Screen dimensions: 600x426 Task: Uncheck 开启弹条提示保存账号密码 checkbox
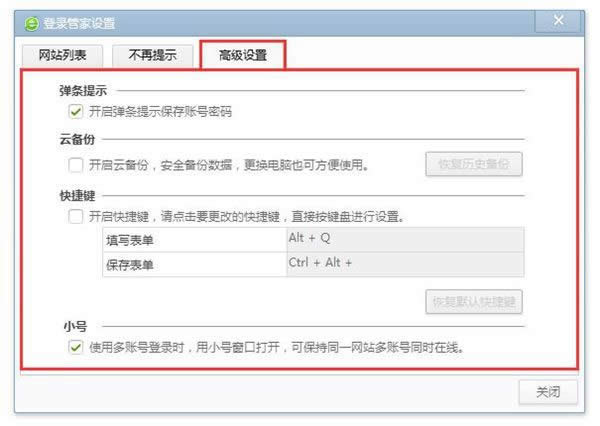(75, 111)
